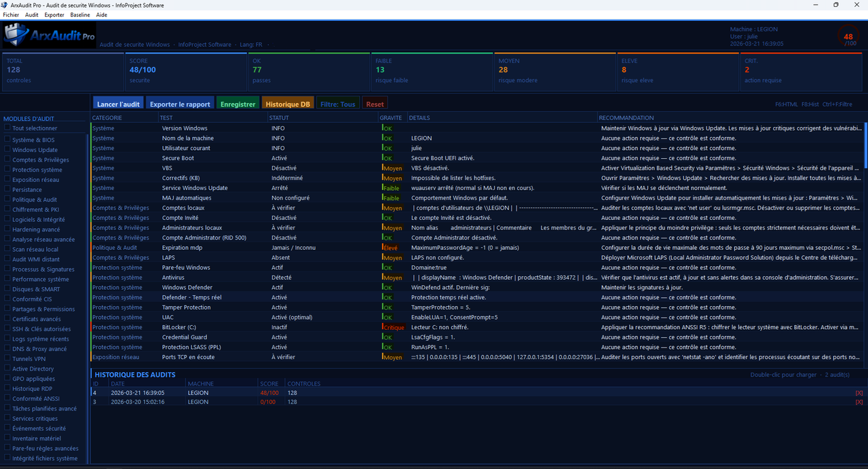Screen dimensions: 868x469
Task: Click the TOTAL 128 controles card
Action: click(63, 71)
